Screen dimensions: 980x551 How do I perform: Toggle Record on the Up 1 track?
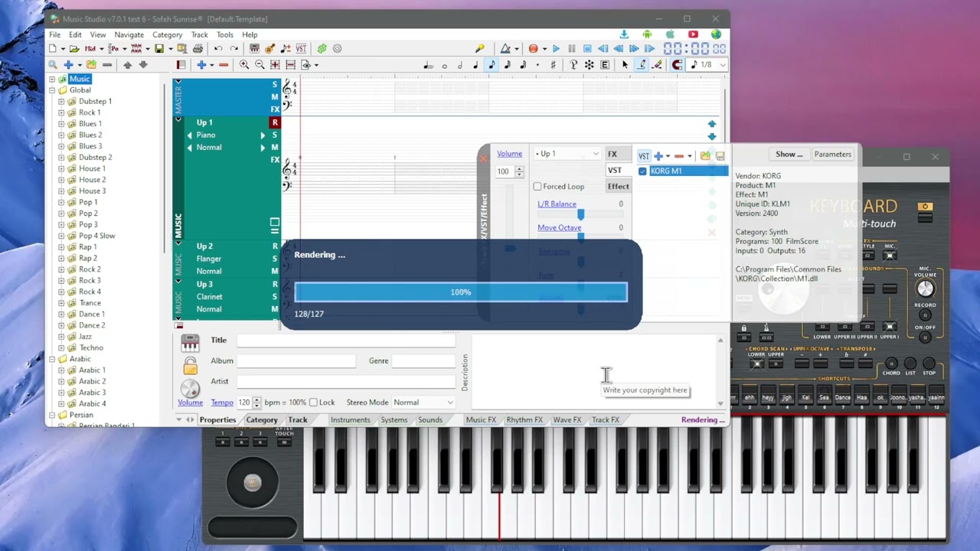[275, 122]
